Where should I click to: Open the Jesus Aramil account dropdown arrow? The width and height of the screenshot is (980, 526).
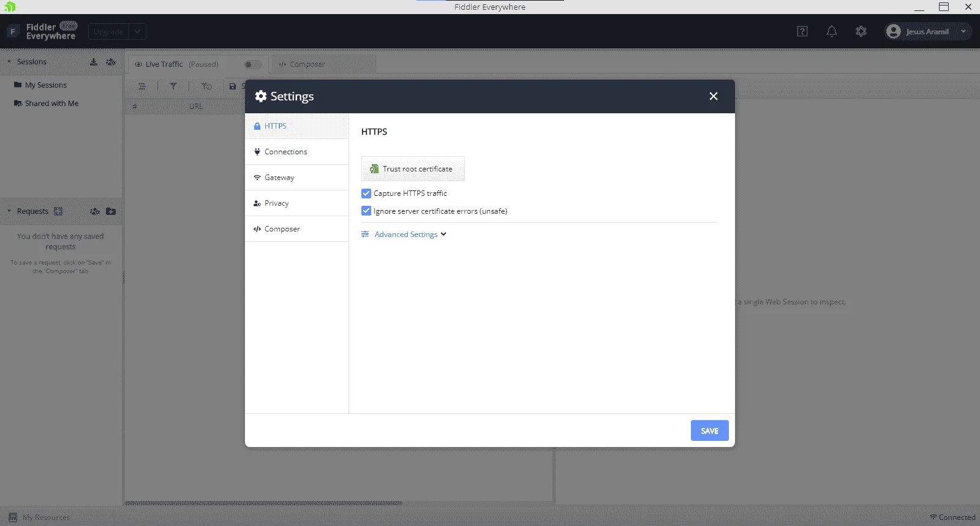(963, 31)
